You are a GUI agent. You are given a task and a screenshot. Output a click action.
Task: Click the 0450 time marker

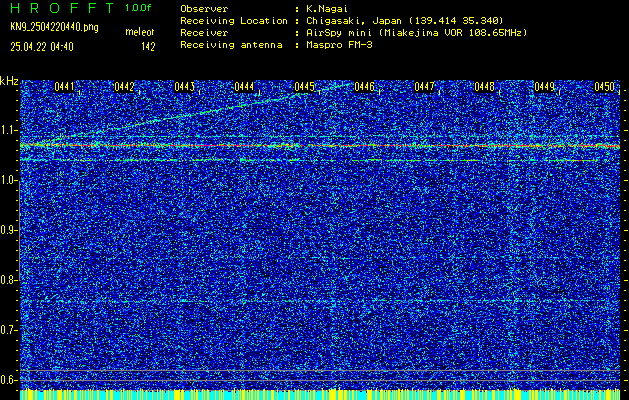pos(605,87)
